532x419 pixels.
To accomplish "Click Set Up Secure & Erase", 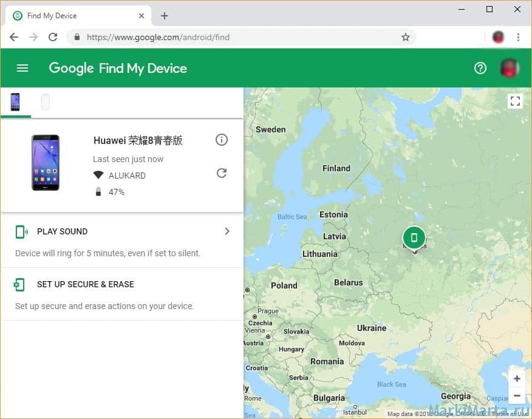I will coord(85,284).
